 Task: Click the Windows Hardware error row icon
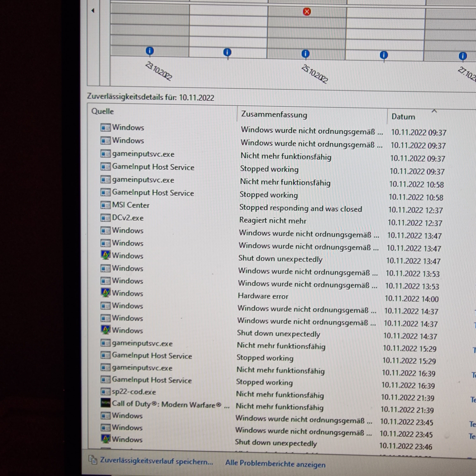click(105, 293)
